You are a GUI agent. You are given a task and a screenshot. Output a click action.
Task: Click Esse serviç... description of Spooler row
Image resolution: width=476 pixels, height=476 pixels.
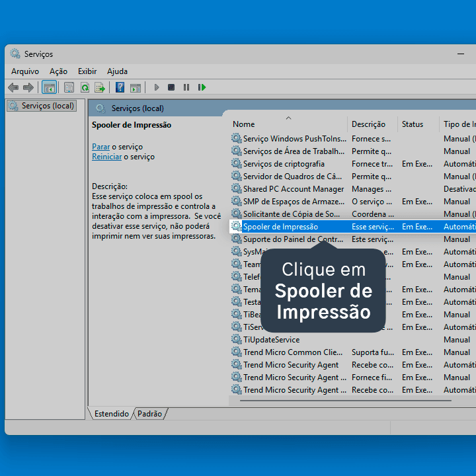[x=373, y=227]
